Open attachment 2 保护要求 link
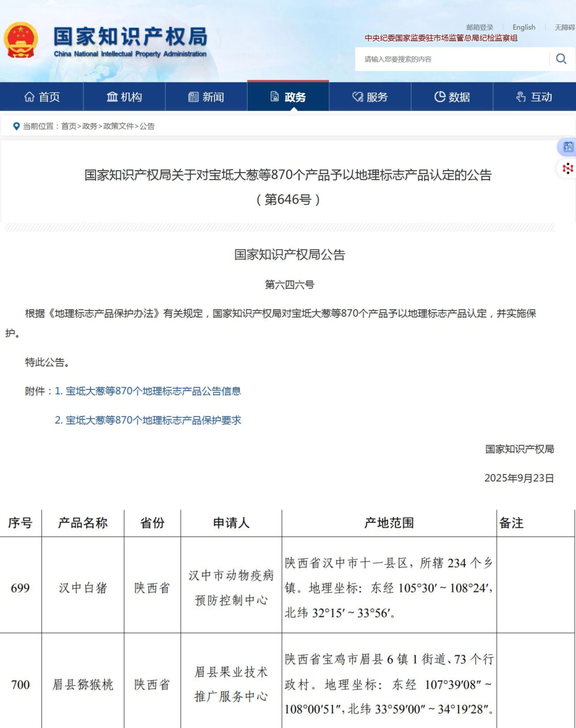Image resolution: width=576 pixels, height=728 pixels. tap(148, 420)
